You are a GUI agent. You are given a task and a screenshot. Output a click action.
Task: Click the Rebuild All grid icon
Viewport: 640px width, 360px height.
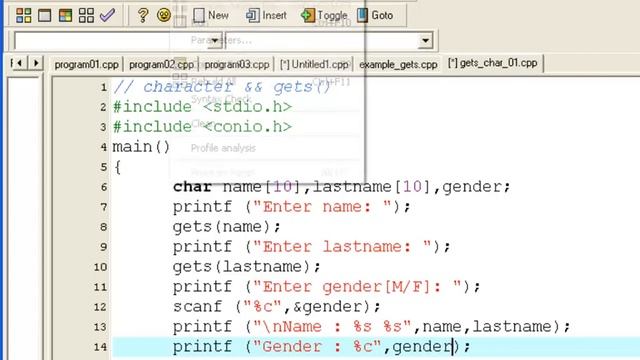[86, 16]
